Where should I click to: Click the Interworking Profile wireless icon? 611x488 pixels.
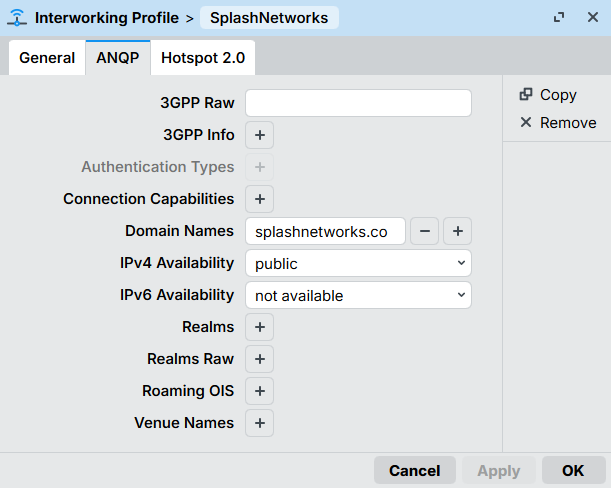pyautogui.click(x=17, y=18)
